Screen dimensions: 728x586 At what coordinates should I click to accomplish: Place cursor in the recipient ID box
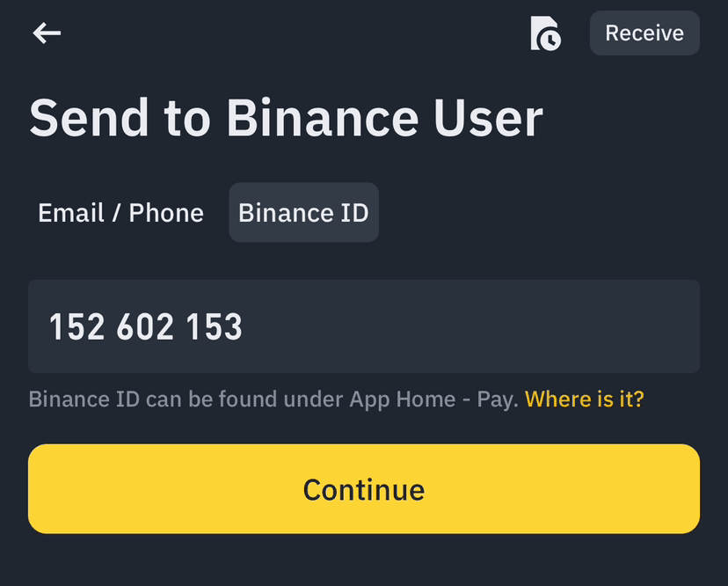point(440,326)
